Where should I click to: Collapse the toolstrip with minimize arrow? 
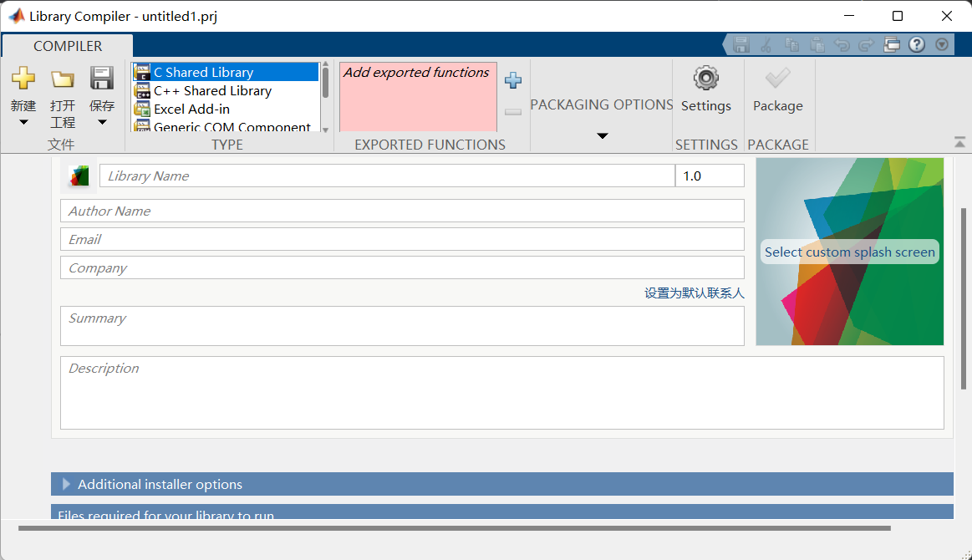pos(959,143)
